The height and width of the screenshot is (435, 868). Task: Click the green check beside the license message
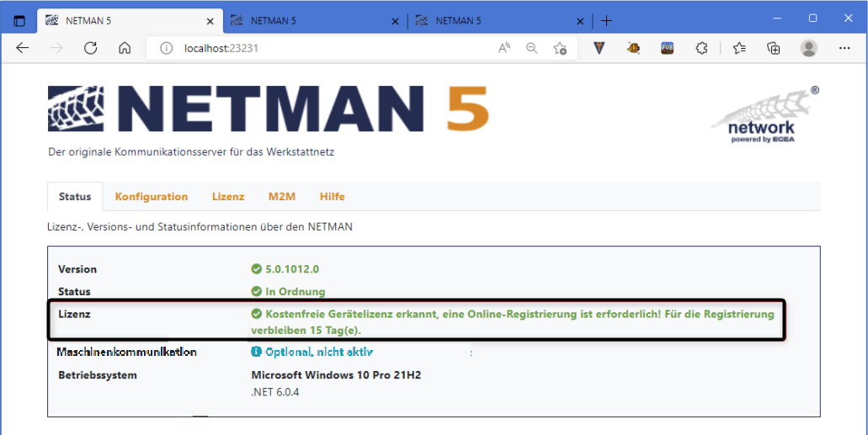click(256, 314)
